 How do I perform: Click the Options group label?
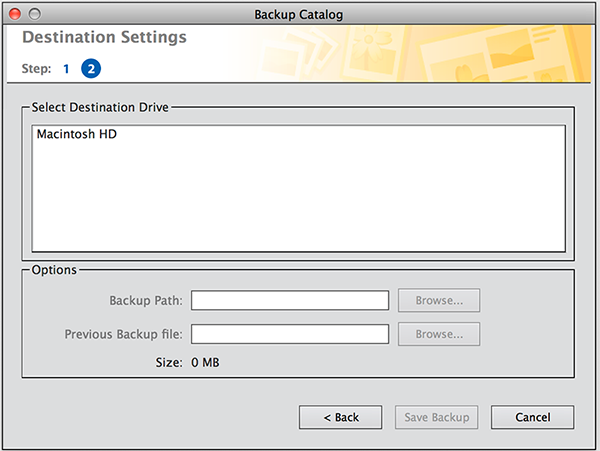coord(54,270)
